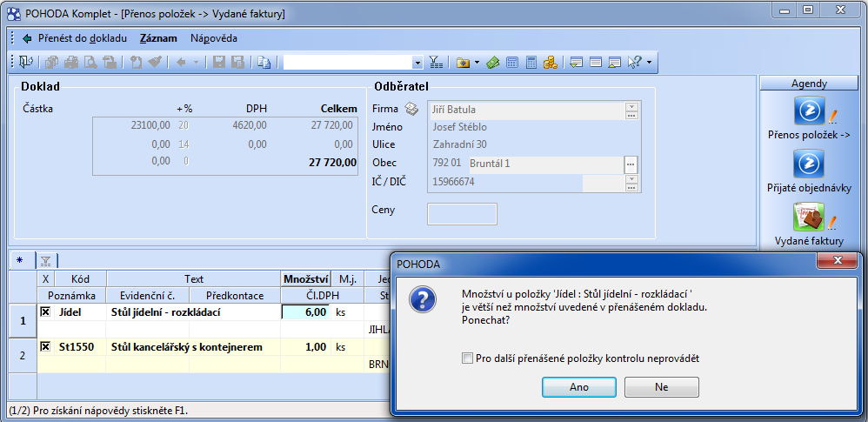Click the greyed brush toolbar icon

pyautogui.click(x=155, y=63)
